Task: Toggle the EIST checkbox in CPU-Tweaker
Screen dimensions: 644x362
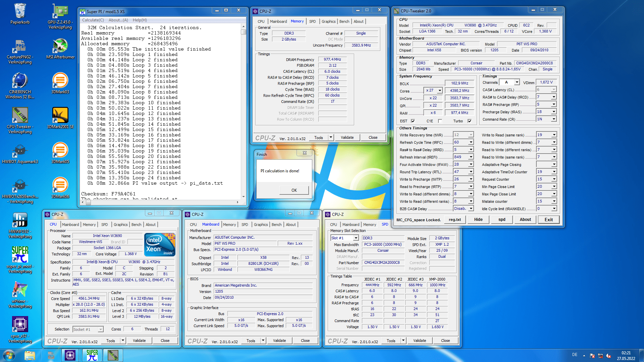Action: pyautogui.click(x=413, y=121)
